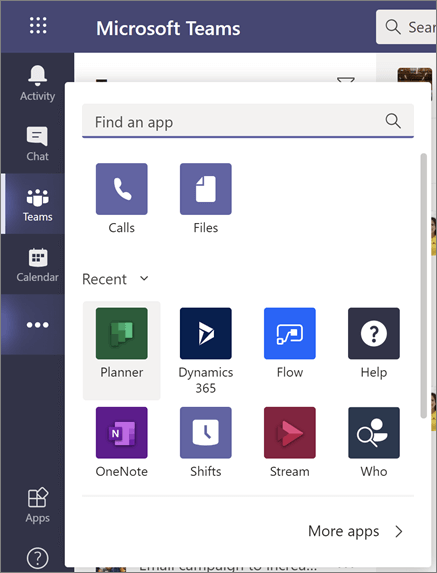Launch Dynamics 365 app
Screen dimensions: 437x573
coord(206,350)
